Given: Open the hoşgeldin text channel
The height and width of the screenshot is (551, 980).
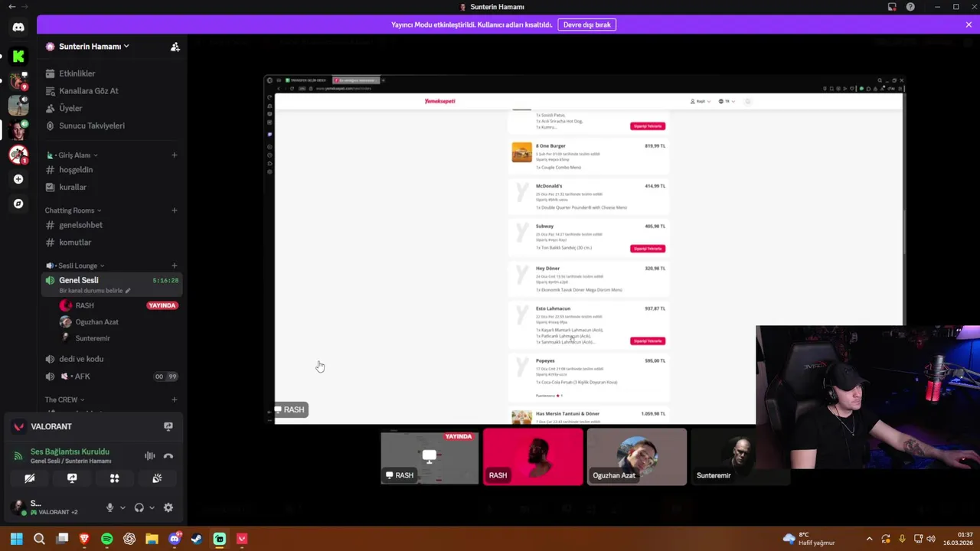Looking at the screenshot, I should coord(112,170).
